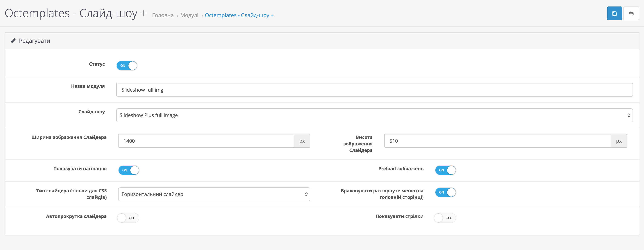Enable the Показувати стрілки switch

445,218
